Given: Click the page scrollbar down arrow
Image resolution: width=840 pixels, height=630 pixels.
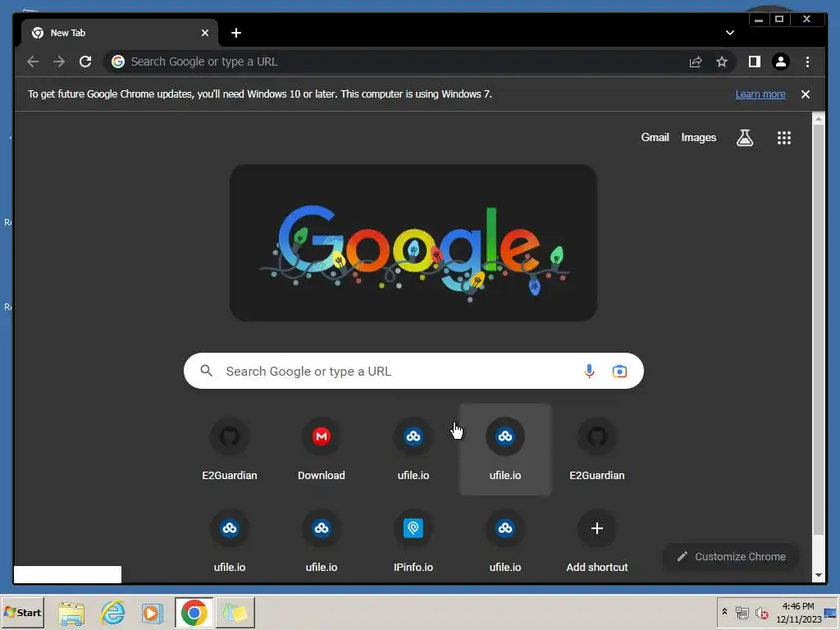Looking at the screenshot, I should (818, 575).
